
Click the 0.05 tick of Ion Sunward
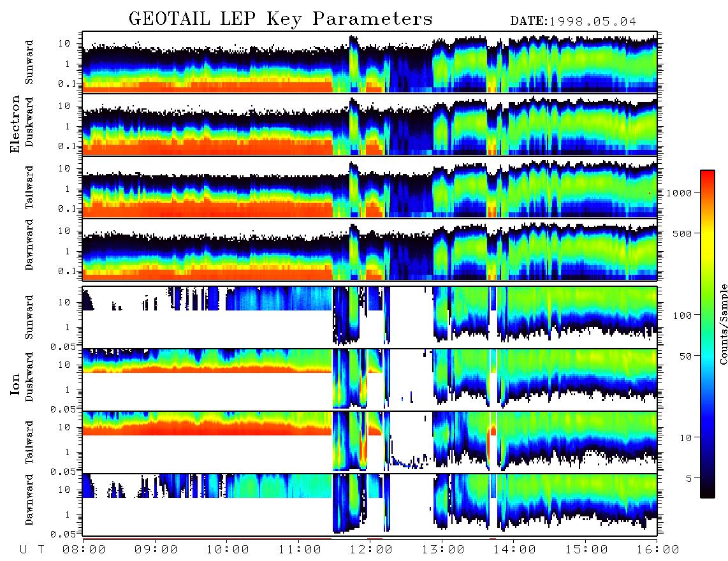[x=62, y=347]
